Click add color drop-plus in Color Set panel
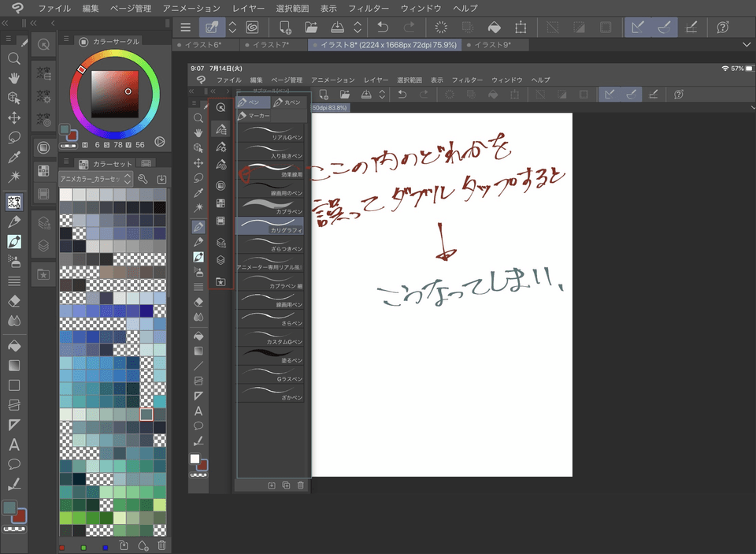Screen dimensions: 756x554 (143, 545)
